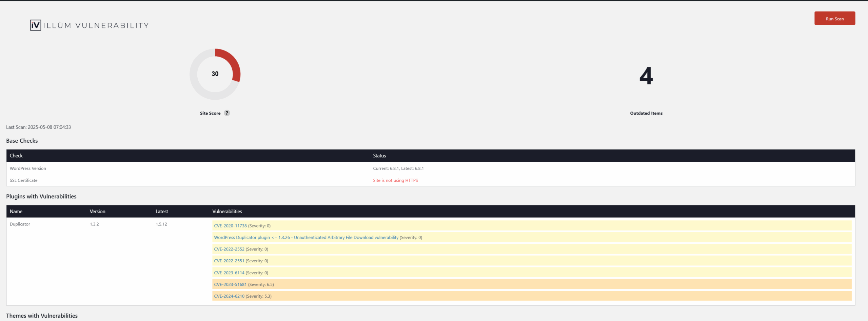Click the 'Name' column header in plugins table
The width and height of the screenshot is (868, 321).
(16, 211)
